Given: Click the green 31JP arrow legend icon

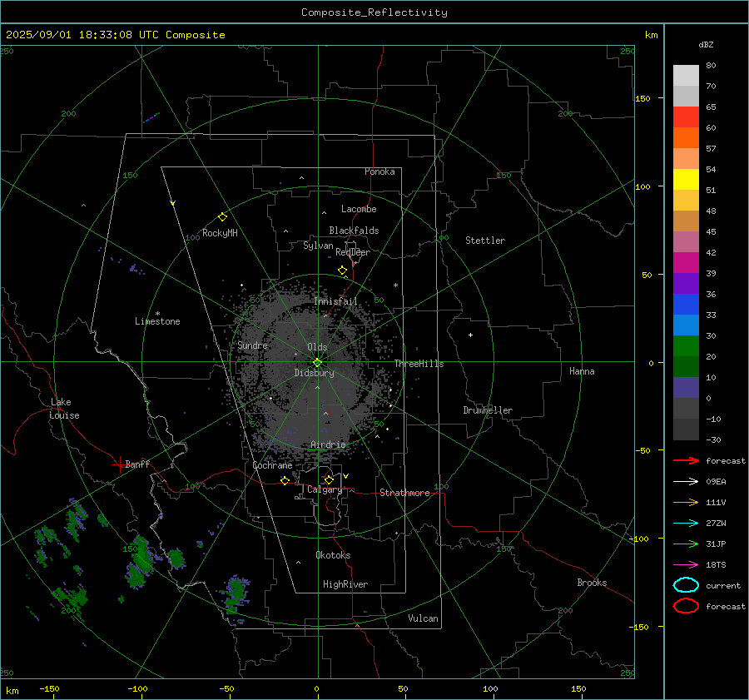Looking at the screenshot, I should [686, 544].
